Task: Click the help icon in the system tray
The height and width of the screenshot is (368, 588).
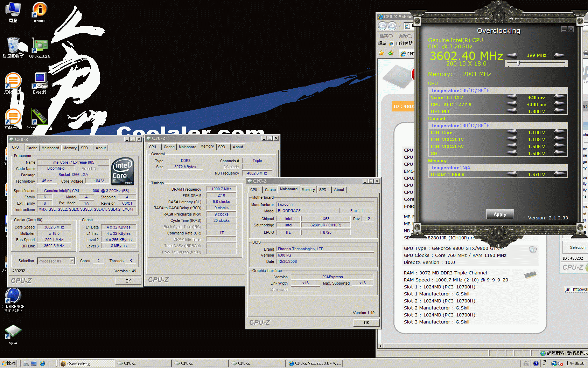Action: 536,363
